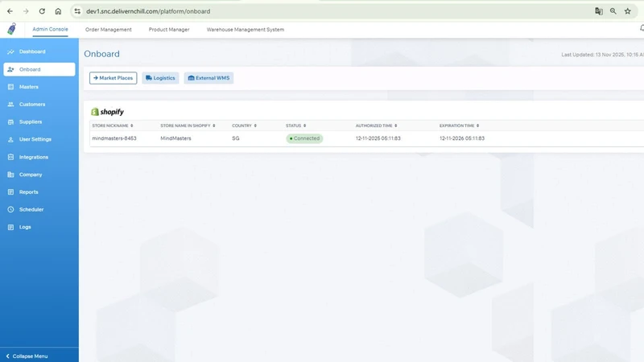The image size is (644, 362).
Task: Bookmark this page with star icon
Action: 628,11
